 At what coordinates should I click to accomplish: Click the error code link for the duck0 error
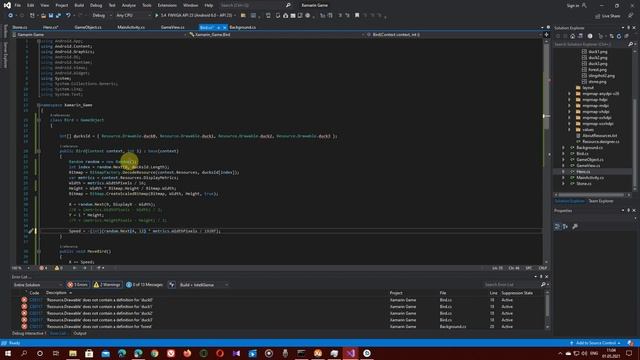(36, 300)
